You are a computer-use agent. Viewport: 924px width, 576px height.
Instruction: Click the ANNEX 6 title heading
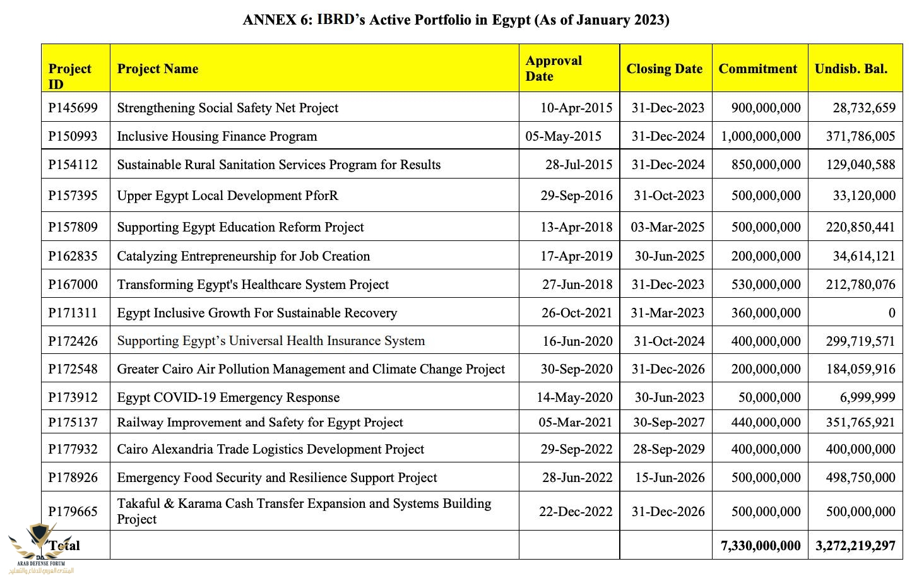click(456, 20)
